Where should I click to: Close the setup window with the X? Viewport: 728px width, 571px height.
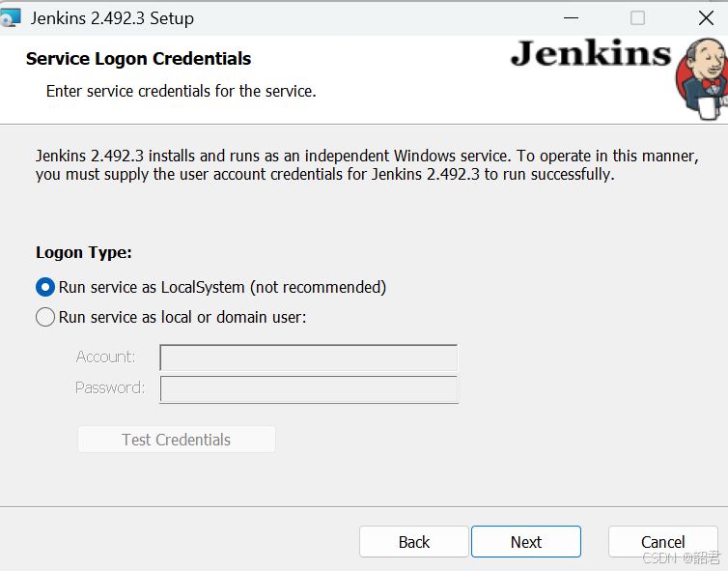pos(706,18)
